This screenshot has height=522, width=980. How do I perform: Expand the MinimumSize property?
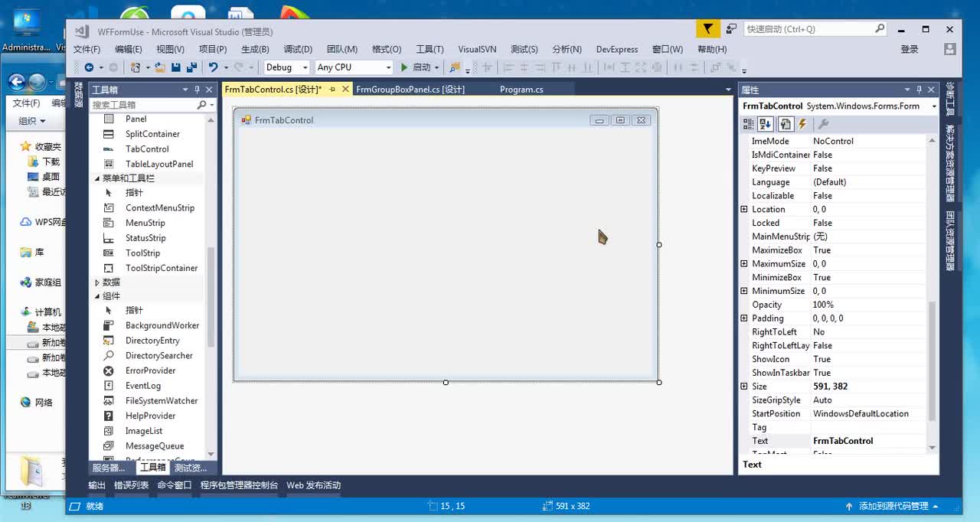click(744, 291)
